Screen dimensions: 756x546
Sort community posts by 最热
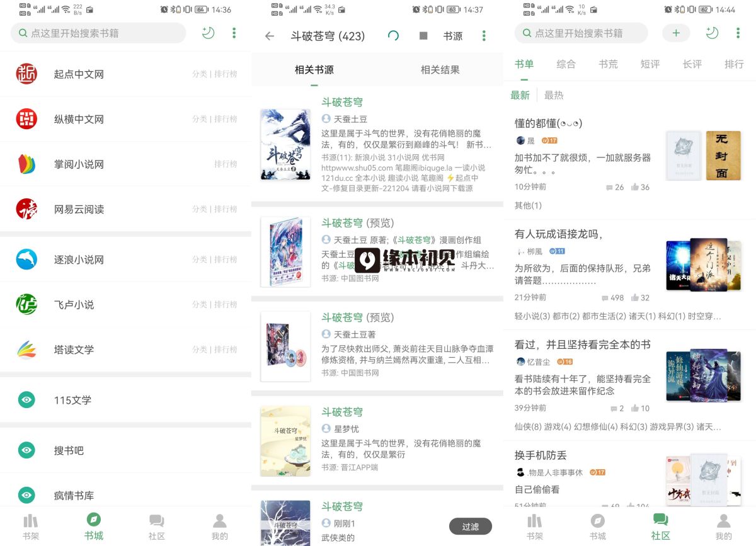554,95
